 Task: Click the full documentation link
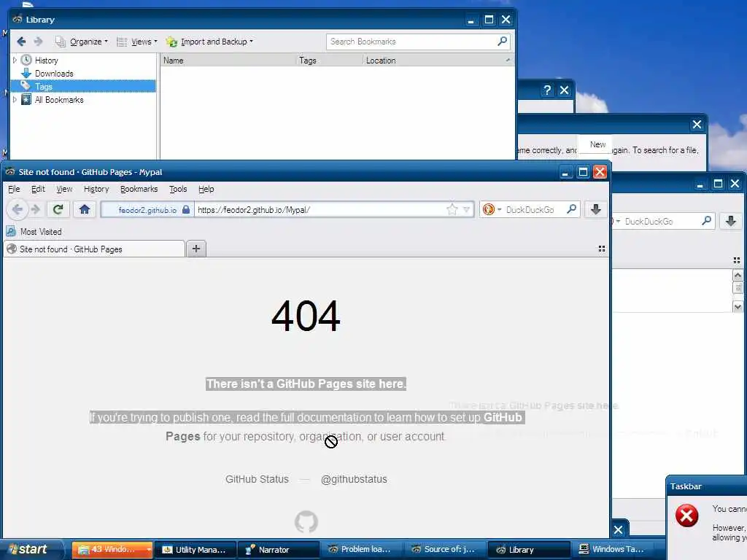326,417
